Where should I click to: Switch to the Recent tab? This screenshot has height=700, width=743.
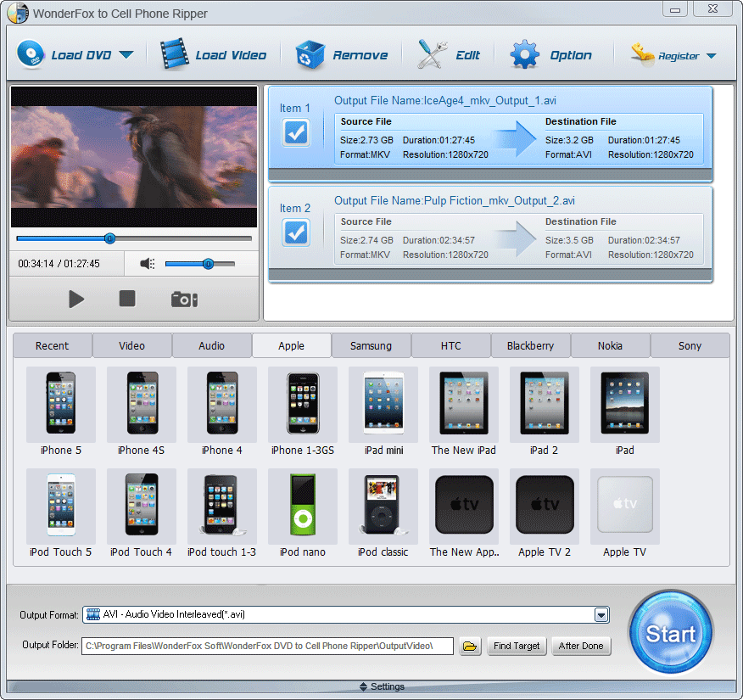[x=52, y=345]
